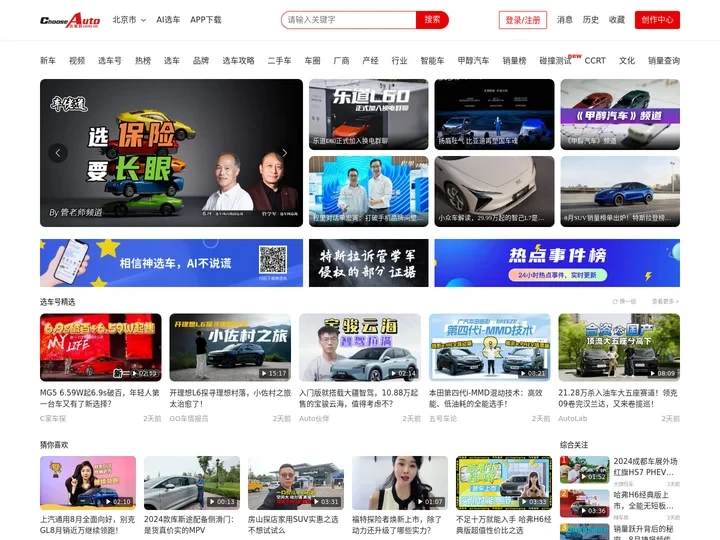This screenshot has height=540, width=720.
Task: Click the QR code in AI banner
Action: click(273, 260)
